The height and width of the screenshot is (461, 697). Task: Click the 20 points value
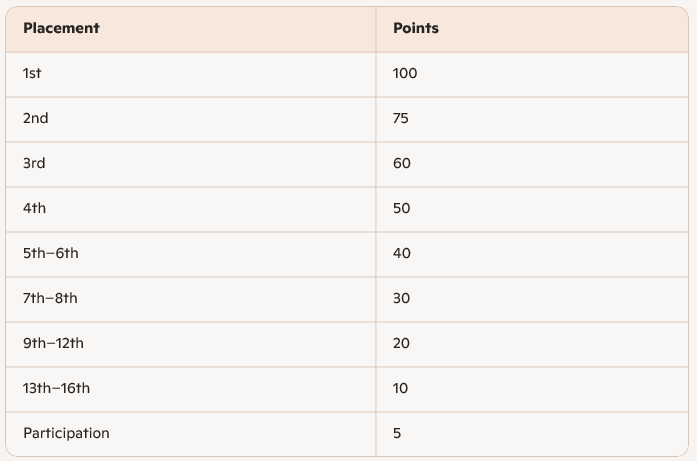click(x=402, y=343)
